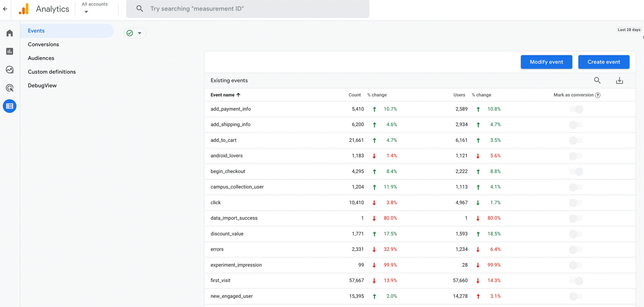Open the Last 28 days date range

click(629, 30)
